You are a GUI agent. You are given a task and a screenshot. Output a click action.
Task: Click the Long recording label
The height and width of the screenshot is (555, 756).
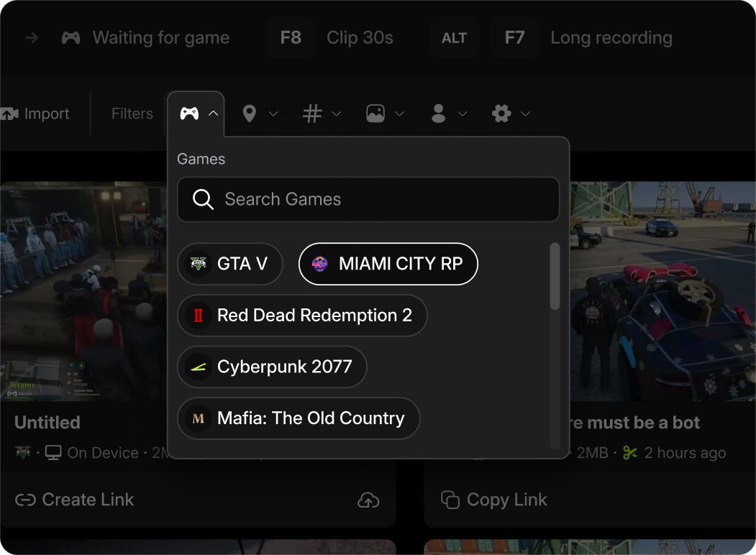(x=611, y=37)
